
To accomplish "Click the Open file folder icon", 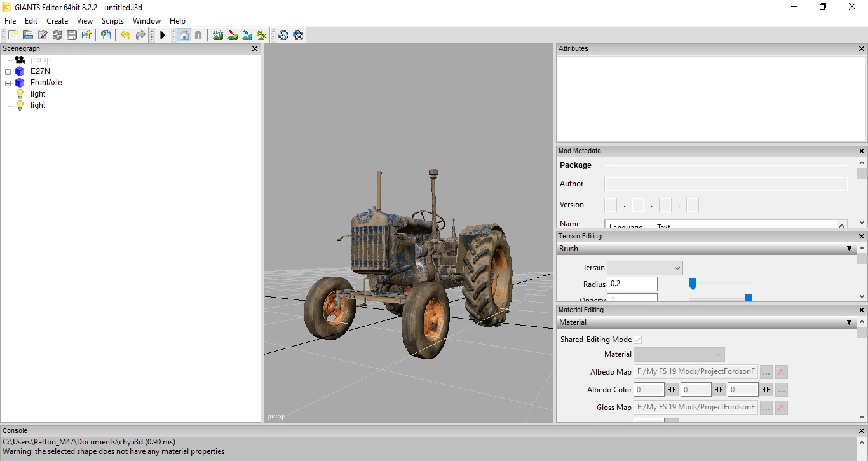I will tap(28, 36).
